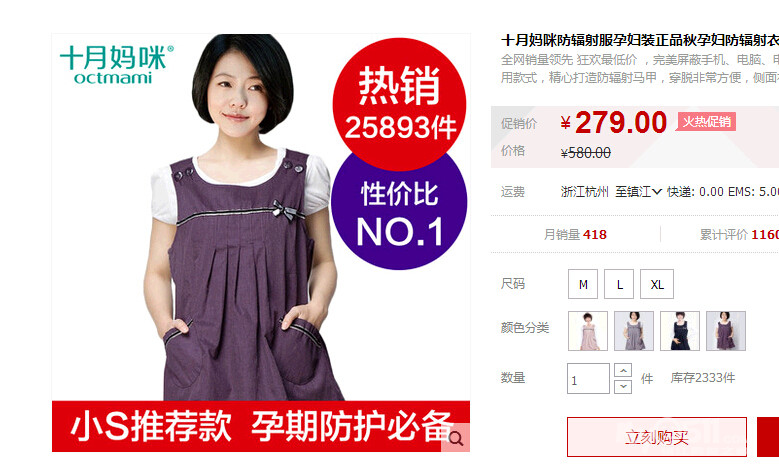Select size M
The height and width of the screenshot is (469, 779).
pyautogui.click(x=583, y=284)
